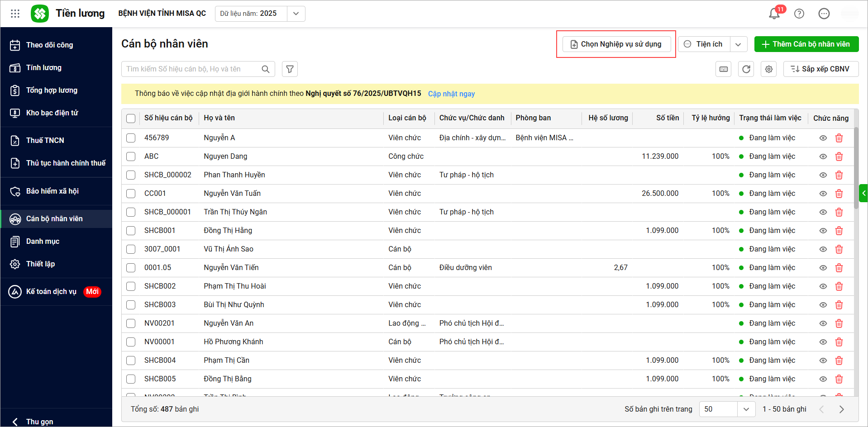Viewport: 868px width, 427px height.
Task: Expand the data year 2025 dropdown
Action: click(x=296, y=14)
